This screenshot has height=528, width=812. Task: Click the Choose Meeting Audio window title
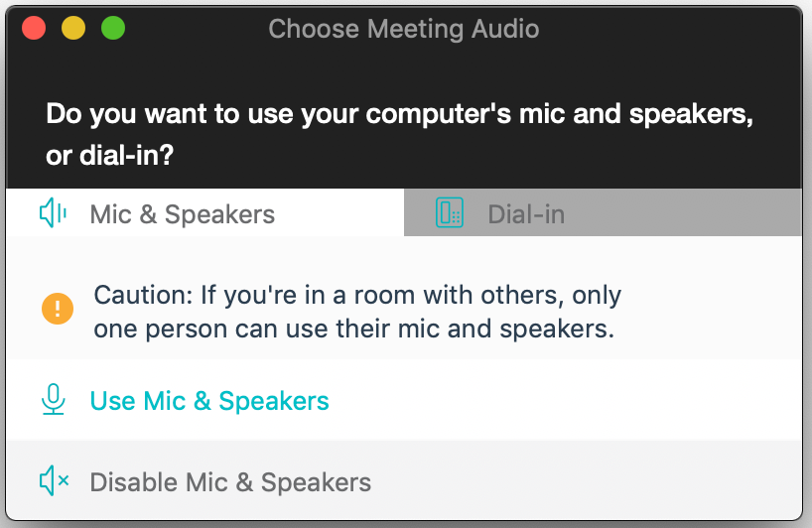[404, 29]
